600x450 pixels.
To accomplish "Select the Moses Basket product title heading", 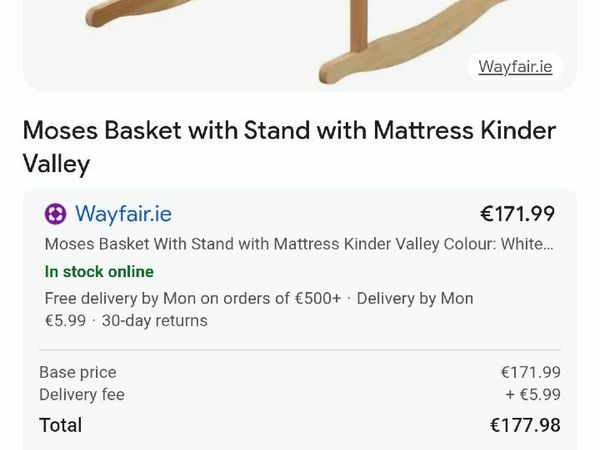I will [x=288, y=146].
